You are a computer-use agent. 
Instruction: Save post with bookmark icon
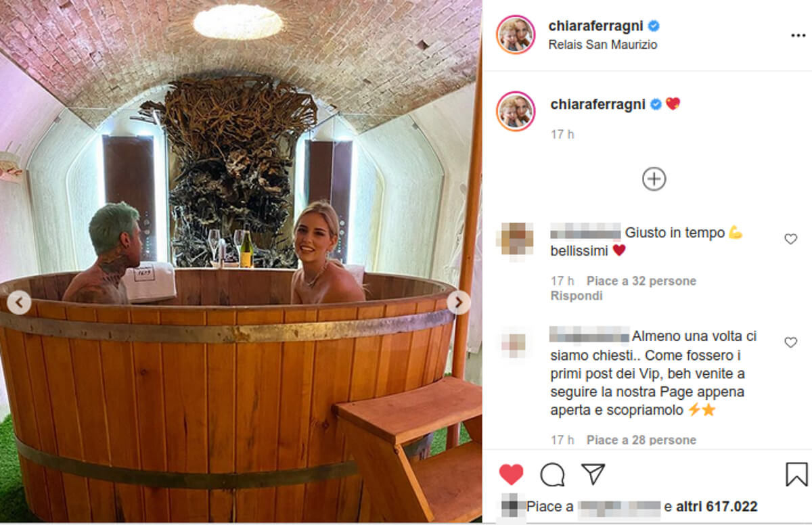coord(796,474)
